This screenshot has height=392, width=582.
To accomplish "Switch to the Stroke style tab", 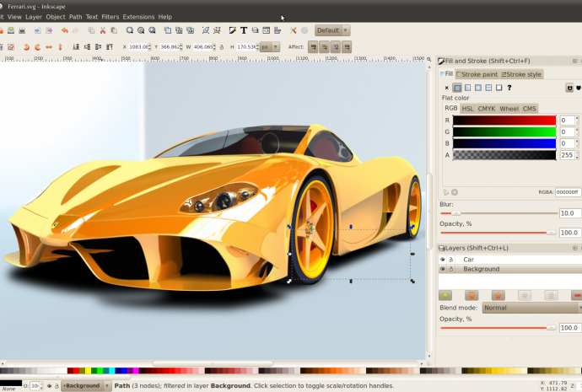I will (521, 74).
